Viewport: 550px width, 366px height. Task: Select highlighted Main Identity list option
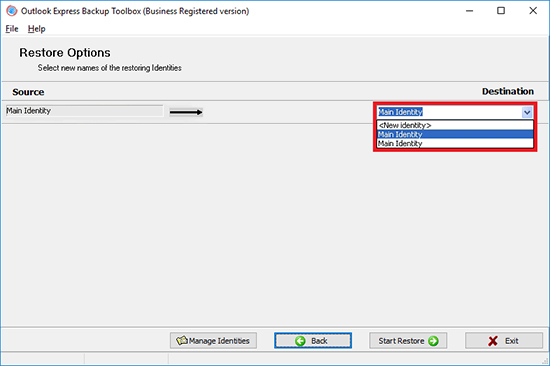click(x=455, y=134)
